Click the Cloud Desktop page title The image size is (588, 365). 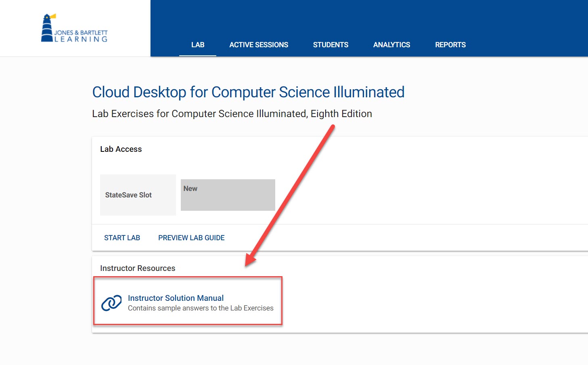[x=248, y=92]
